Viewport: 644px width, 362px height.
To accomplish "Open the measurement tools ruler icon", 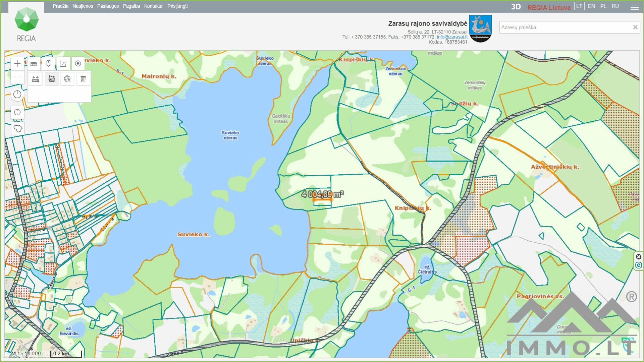I will click(x=34, y=64).
